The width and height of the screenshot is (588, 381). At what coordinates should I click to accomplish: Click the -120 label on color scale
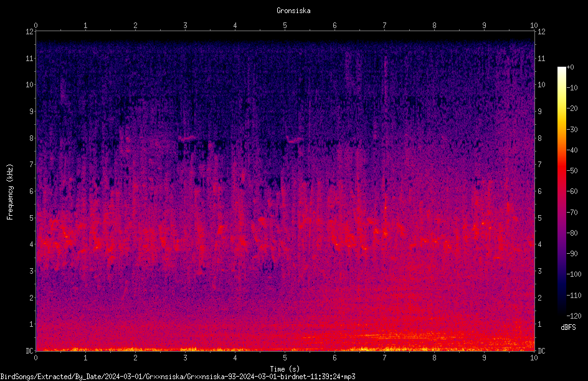(574, 316)
